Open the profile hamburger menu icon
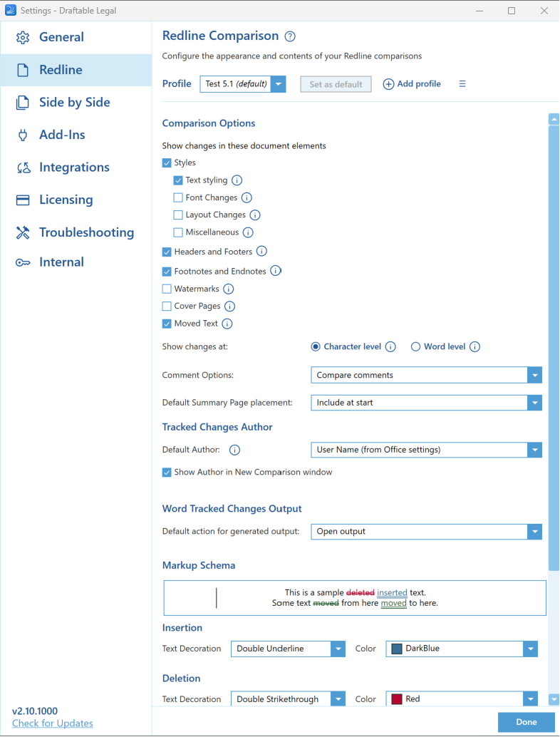The width and height of the screenshot is (560, 737). [462, 83]
